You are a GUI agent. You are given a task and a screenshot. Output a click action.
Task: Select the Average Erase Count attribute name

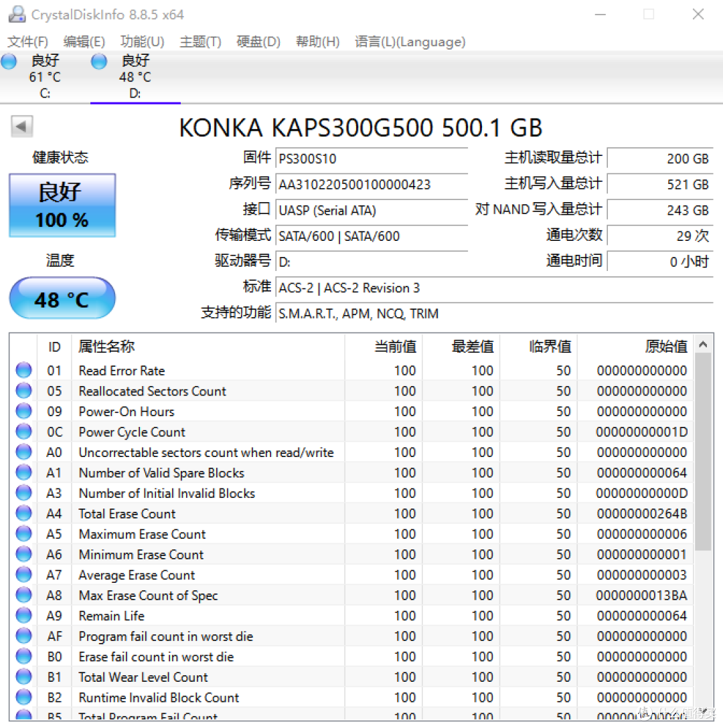click(x=137, y=575)
